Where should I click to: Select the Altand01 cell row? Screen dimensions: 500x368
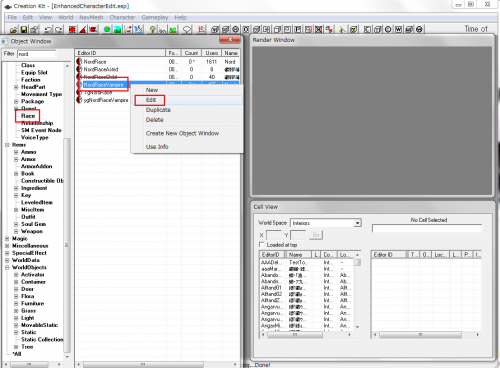(x=306, y=288)
